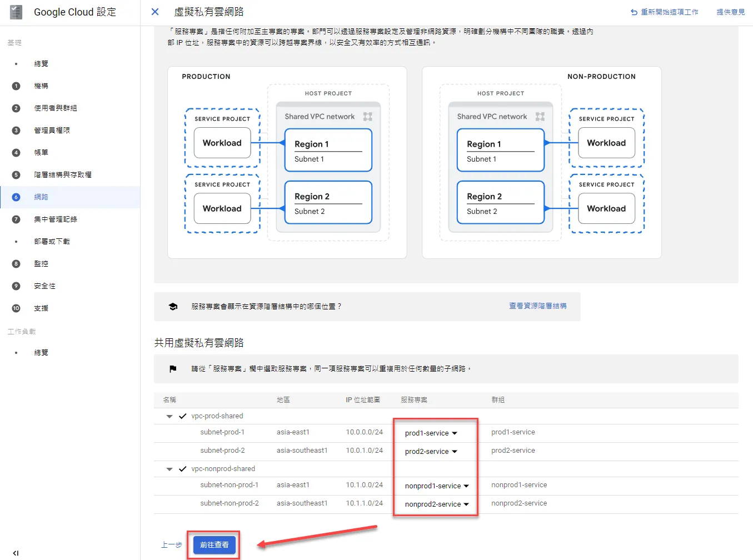Screen dimensions: 753x560
Task: Click checkmark next to vpc-nonprod-shared
Action: coord(182,469)
